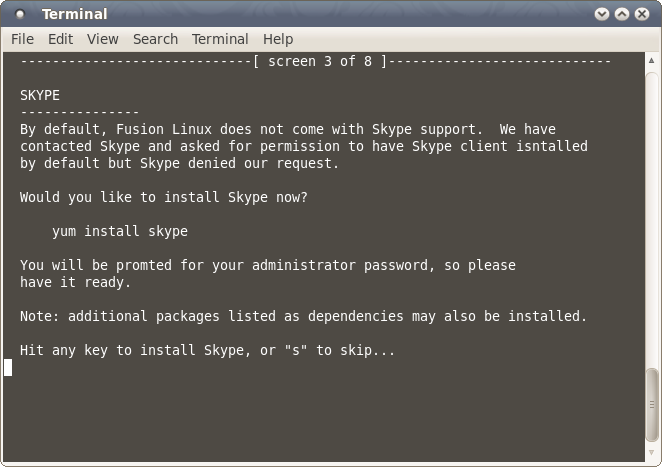Click the terminal cursor block

(8, 367)
